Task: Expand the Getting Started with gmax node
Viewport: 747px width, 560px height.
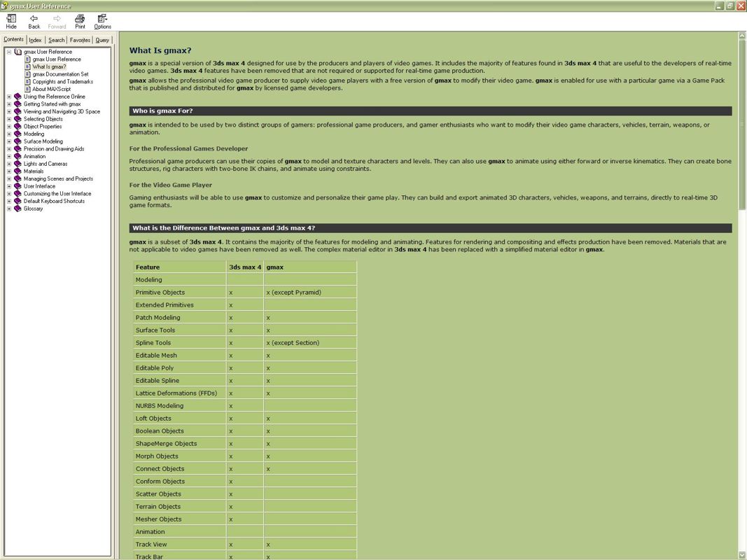Action: [x=9, y=104]
